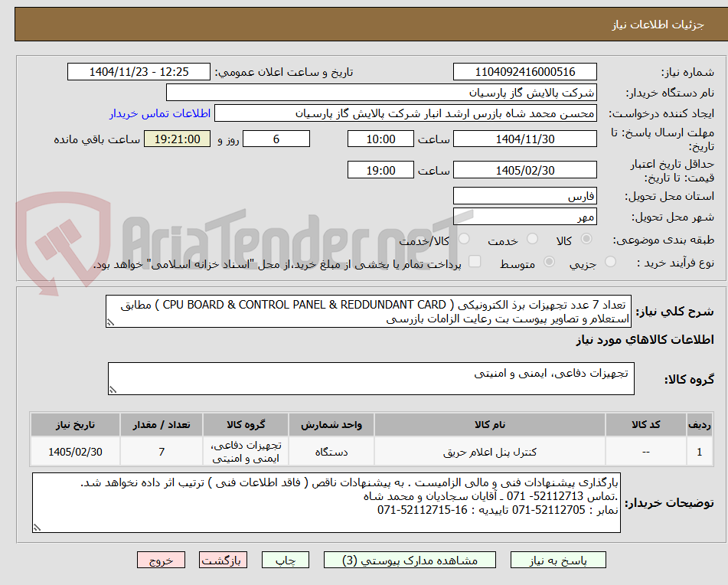Click the 6 days remaining field
This screenshot has height=585, width=728.
276,139
